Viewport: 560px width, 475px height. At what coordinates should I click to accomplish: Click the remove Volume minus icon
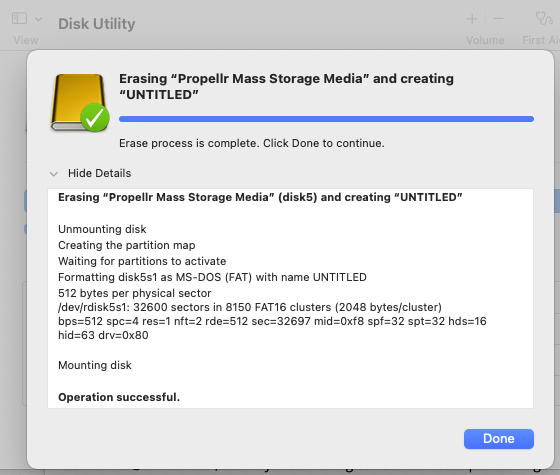498,19
